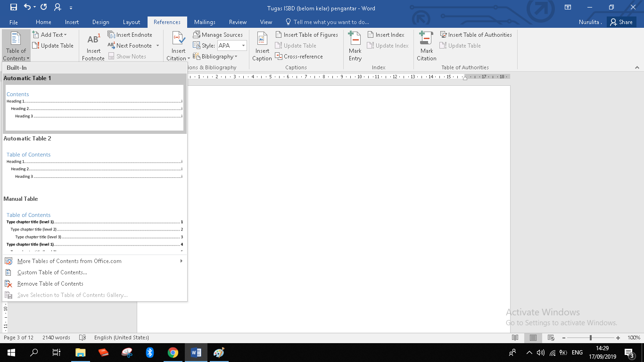Open Google Chrome from the taskbar
This screenshot has height=362, width=644.
coord(173,353)
